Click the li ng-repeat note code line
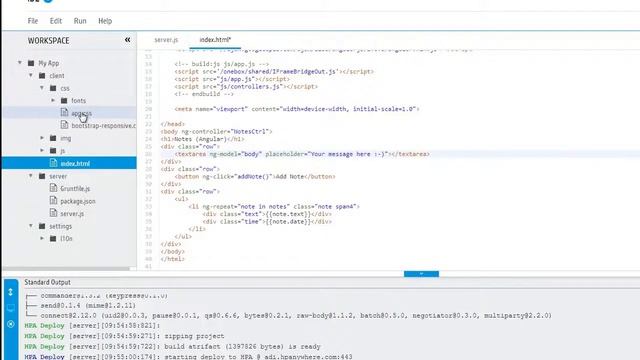The height and width of the screenshot is (360, 640). coord(274,207)
